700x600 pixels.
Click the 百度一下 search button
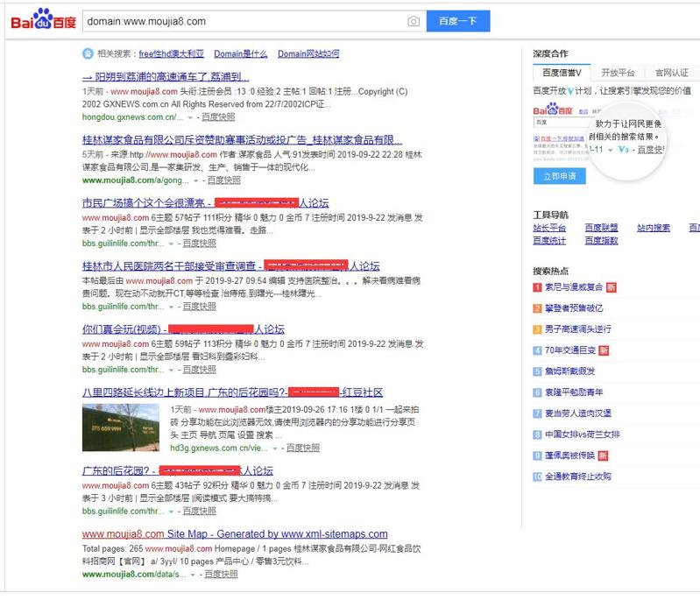point(458,21)
